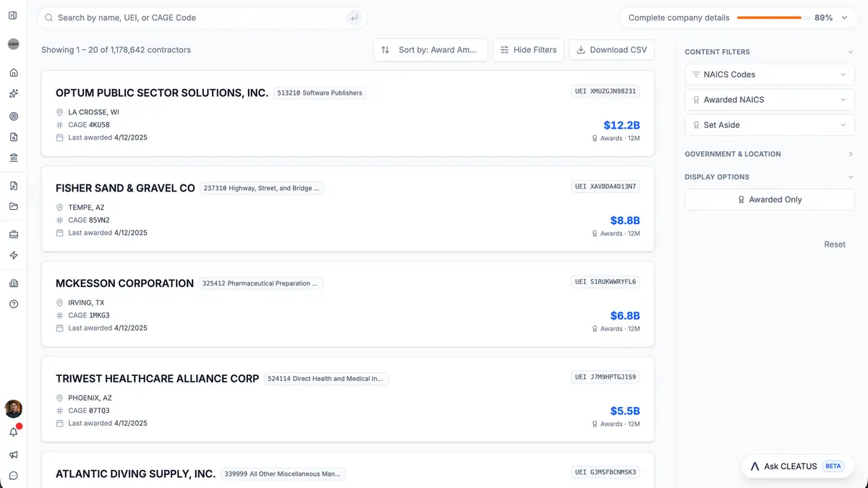Click the enter-key submit icon in search bar
Viewport: 868px width, 488px height.
coord(354,17)
